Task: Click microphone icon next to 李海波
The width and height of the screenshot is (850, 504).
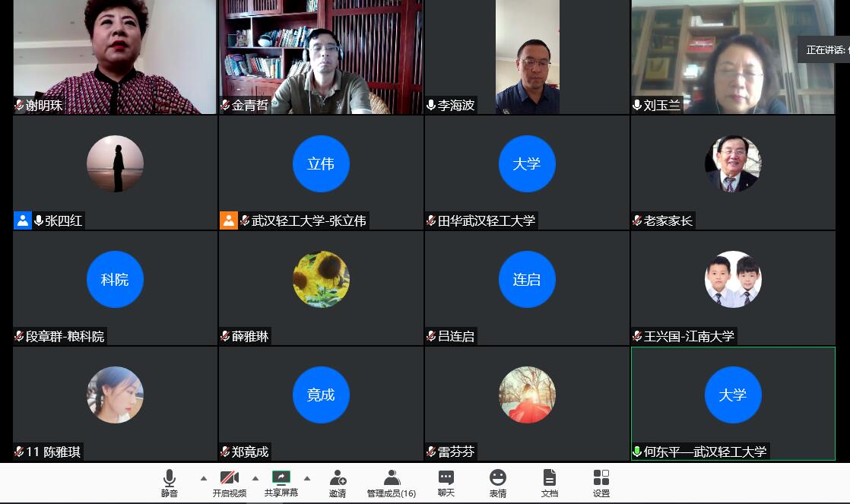Action: (431, 106)
